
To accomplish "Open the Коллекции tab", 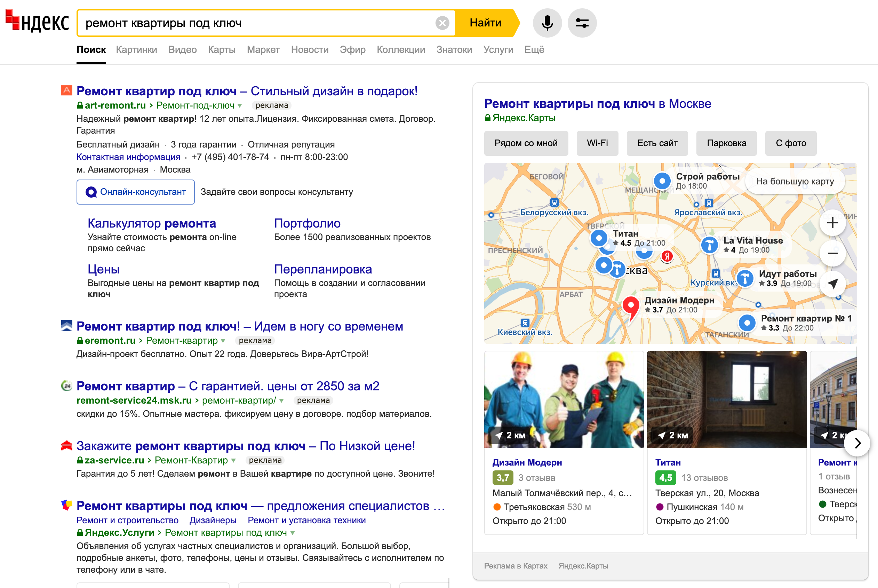I will [401, 49].
